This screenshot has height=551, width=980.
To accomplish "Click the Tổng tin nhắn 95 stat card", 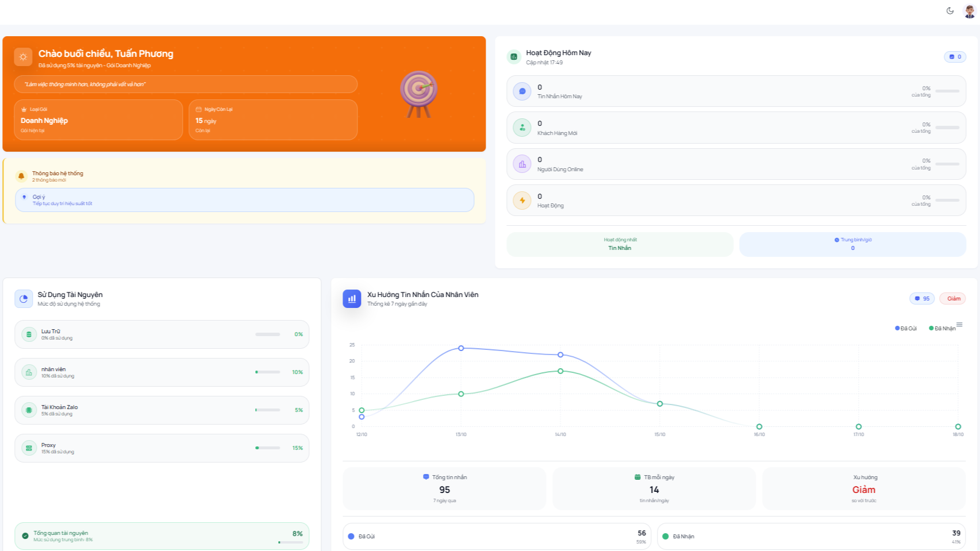I will [444, 488].
